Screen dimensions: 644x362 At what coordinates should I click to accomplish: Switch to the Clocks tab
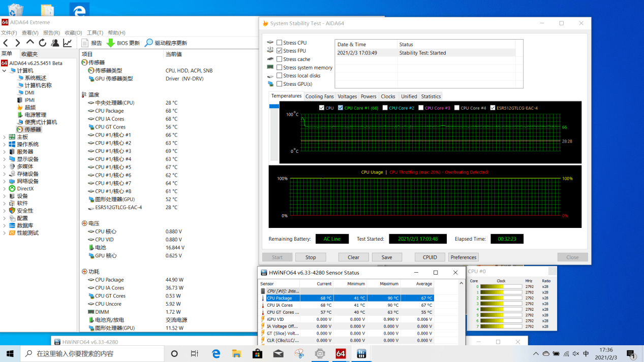tap(388, 96)
